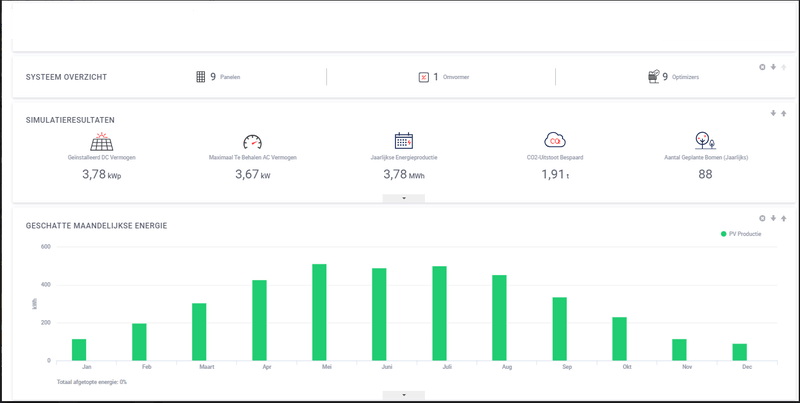The height and width of the screenshot is (403, 800).
Task: Click the Optimizers icon in Systeem Overzicht
Action: point(653,77)
